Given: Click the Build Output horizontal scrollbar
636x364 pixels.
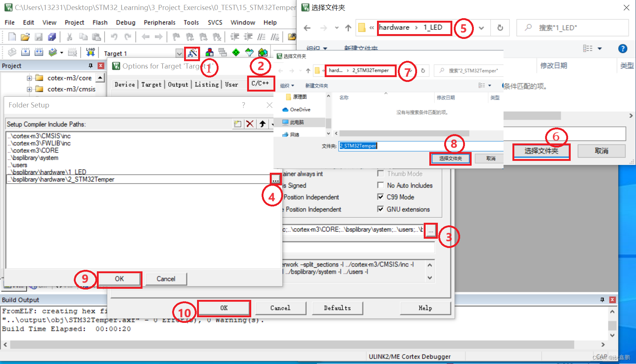Looking at the screenshot, I should (292, 345).
